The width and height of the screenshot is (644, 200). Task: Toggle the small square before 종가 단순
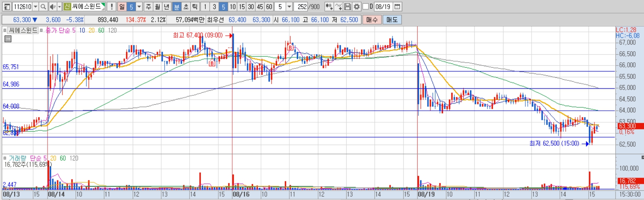coord(41,30)
